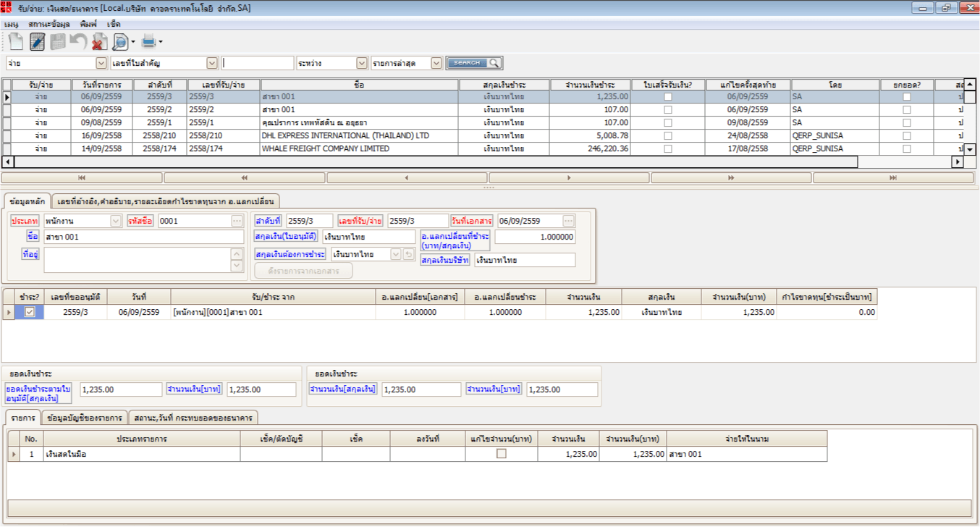Toggle receipt checkbox for row 2559/2
Viewport: 980px width, 527px height.
pyautogui.click(x=667, y=109)
